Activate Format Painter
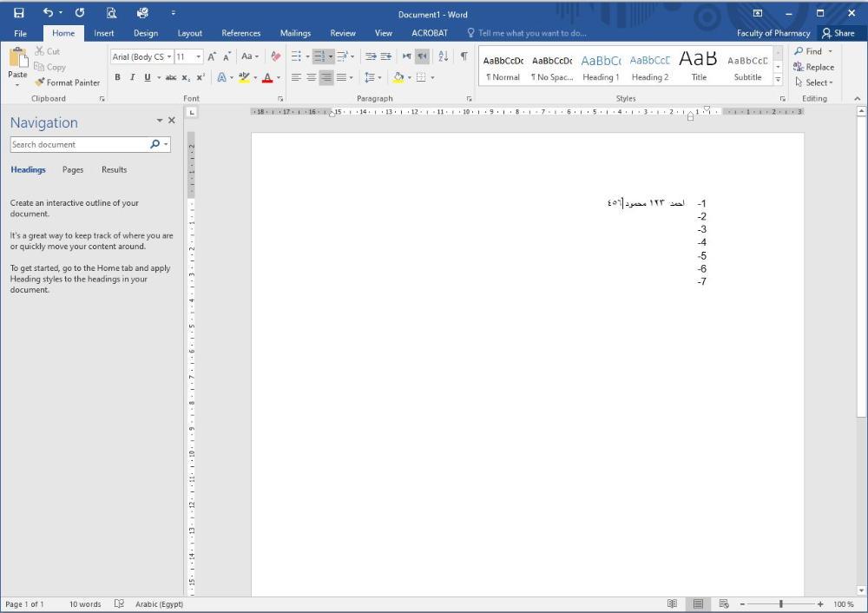This screenshot has width=868, height=613. (67, 82)
